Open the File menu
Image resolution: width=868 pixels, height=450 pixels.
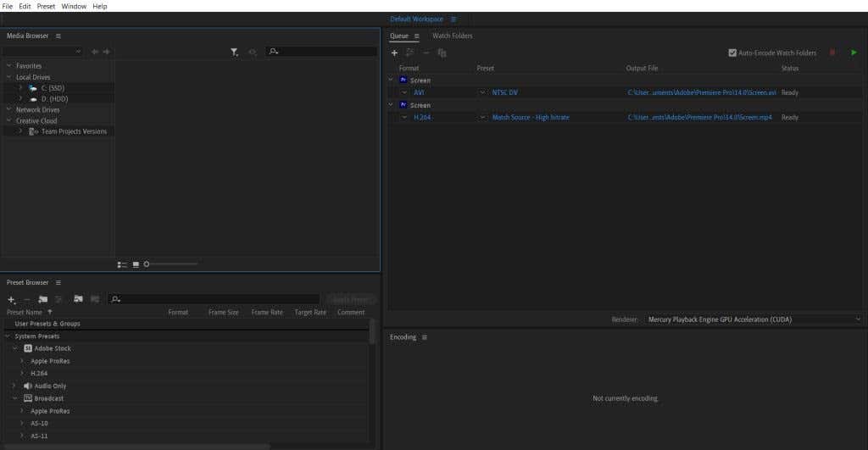(7, 6)
